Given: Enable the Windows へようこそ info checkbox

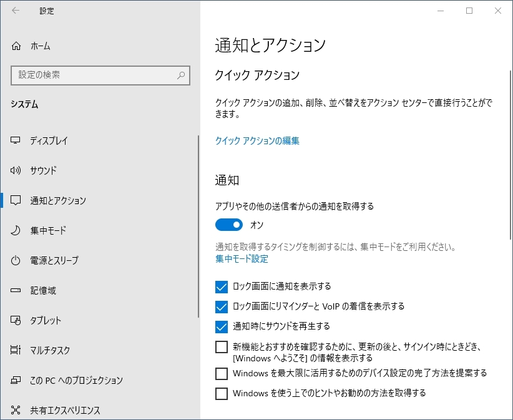Looking at the screenshot, I should [222, 347].
